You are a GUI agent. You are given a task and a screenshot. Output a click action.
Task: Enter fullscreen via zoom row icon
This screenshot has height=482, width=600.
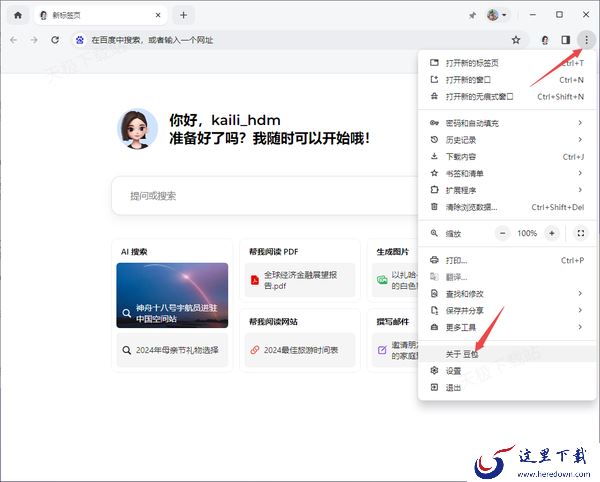[x=580, y=233]
